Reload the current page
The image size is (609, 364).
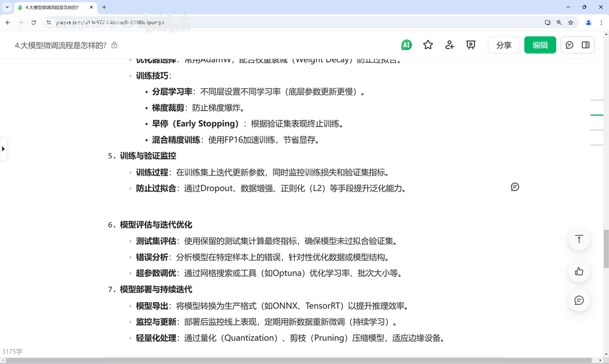coord(33,23)
